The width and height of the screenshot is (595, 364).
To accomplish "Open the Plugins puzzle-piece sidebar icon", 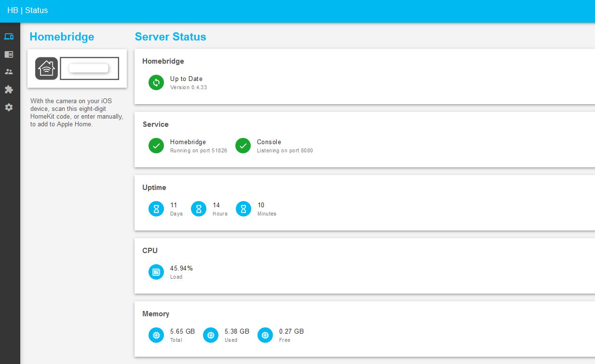I will pyautogui.click(x=9, y=89).
